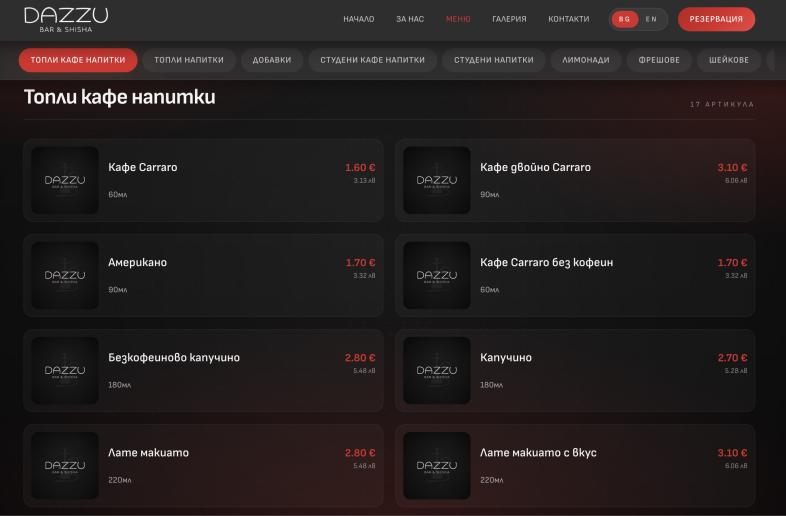Go to the ЗА НАС page
The width and height of the screenshot is (786, 516).
tap(410, 19)
